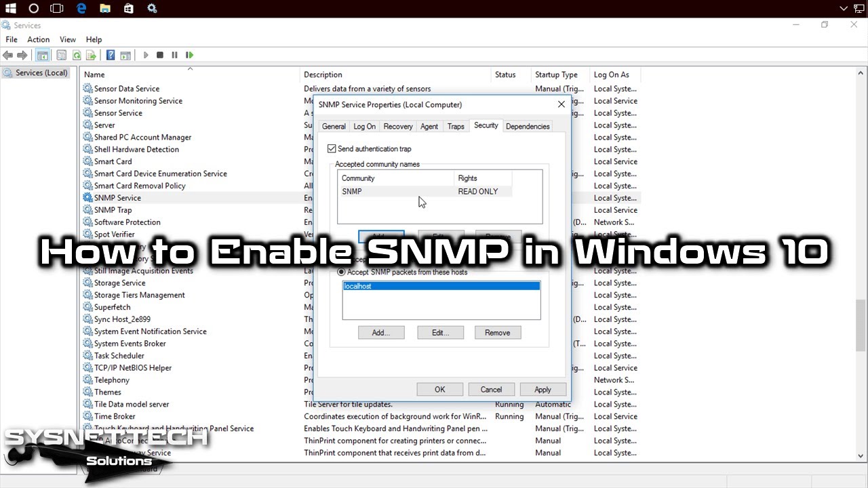Open Cortana search circle on taskbar
Viewport: 868px width, 488px height.
point(34,8)
